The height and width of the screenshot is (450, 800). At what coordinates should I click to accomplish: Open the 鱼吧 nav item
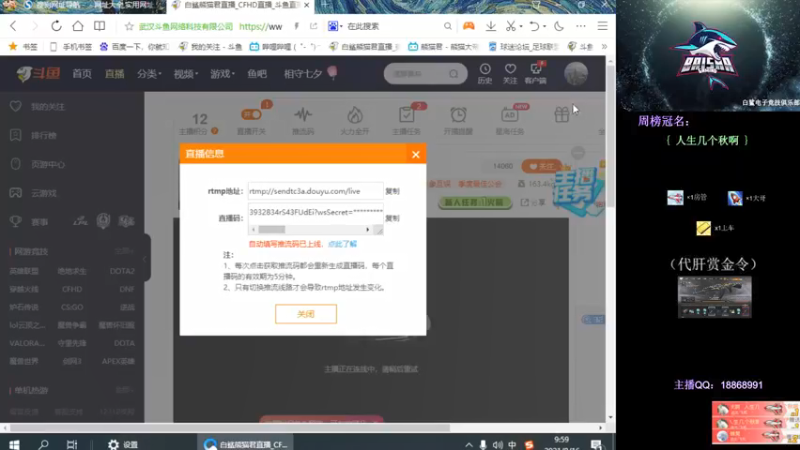257,74
